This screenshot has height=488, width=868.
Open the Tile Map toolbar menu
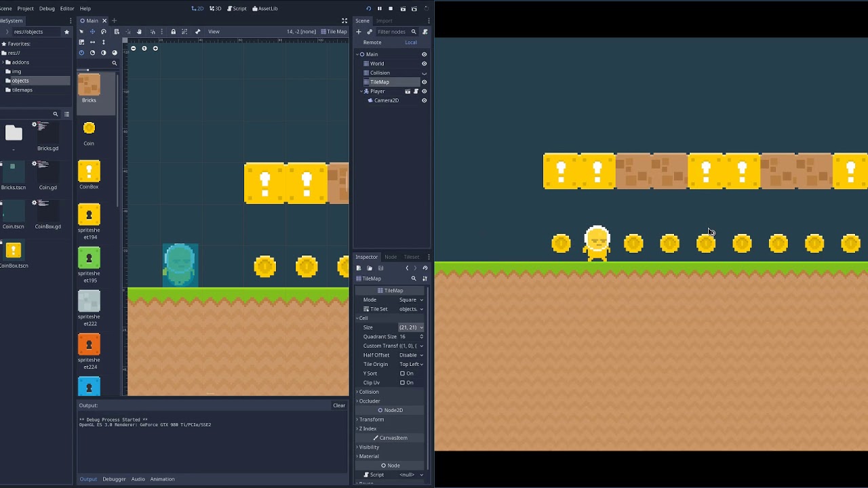click(334, 32)
